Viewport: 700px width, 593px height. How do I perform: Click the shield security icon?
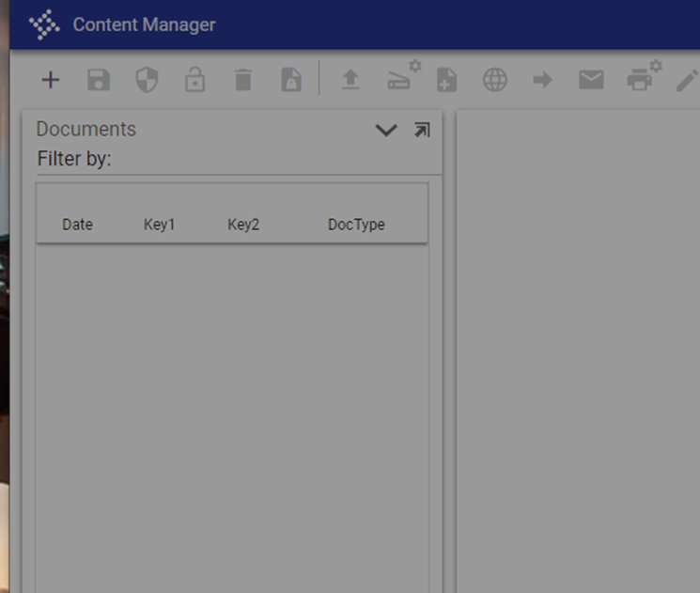tap(147, 80)
